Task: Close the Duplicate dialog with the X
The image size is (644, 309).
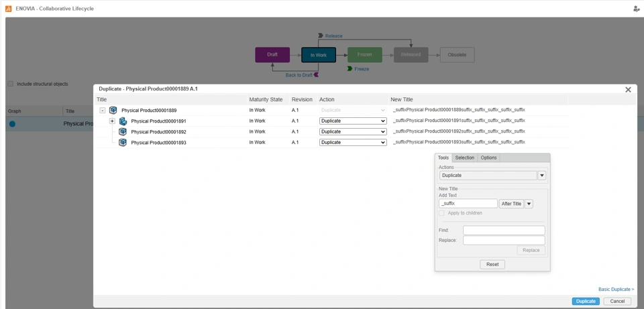Action: [x=628, y=89]
